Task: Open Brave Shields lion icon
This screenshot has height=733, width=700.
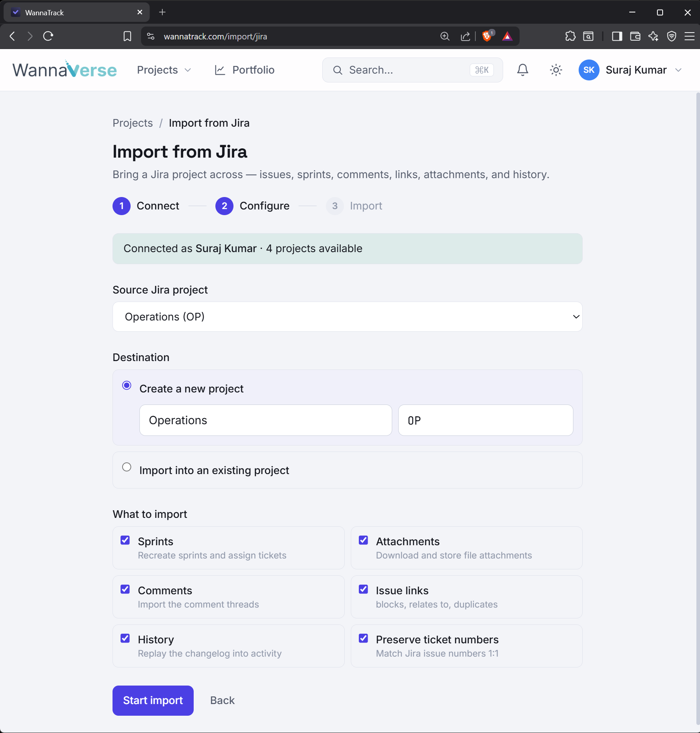Action: point(487,36)
